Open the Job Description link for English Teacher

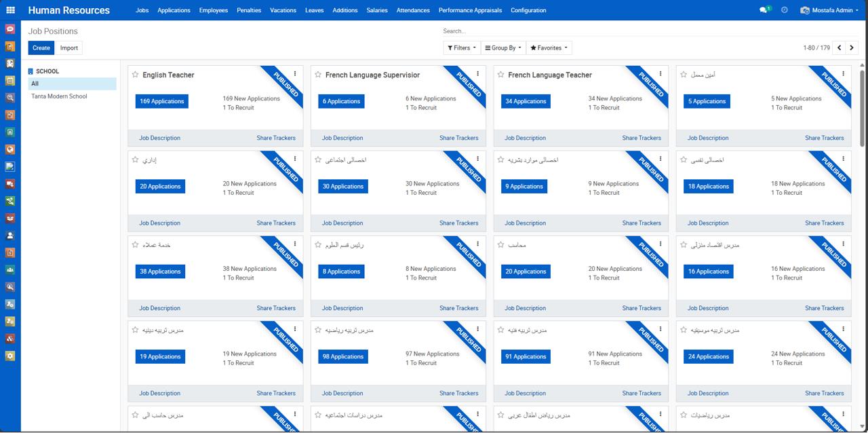pos(159,138)
